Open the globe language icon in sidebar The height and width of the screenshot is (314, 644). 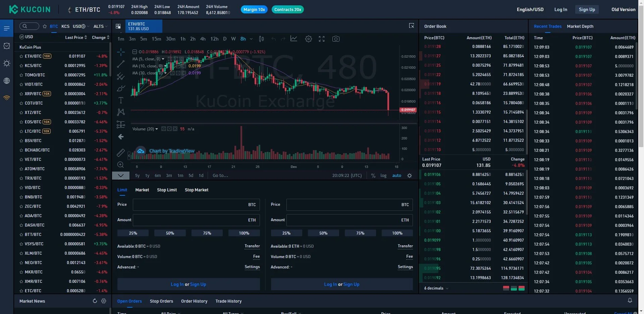[x=7, y=81]
